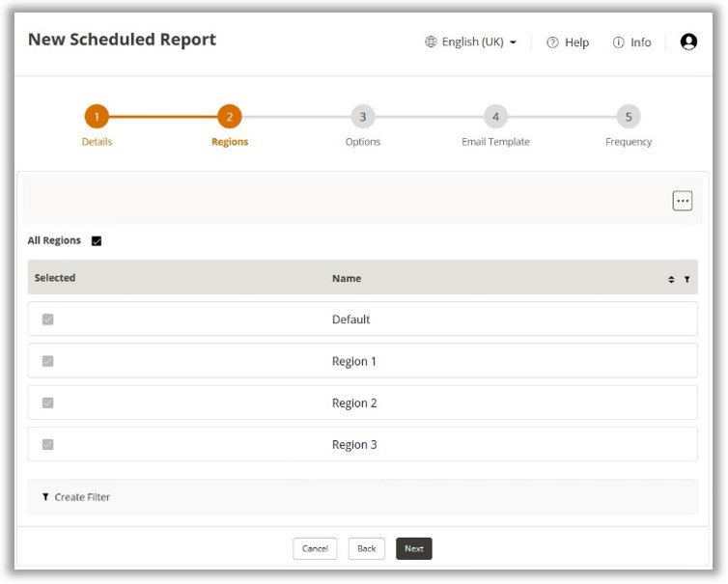Toggle the Region 3 checkbox
728x584 pixels.
[x=47, y=445]
